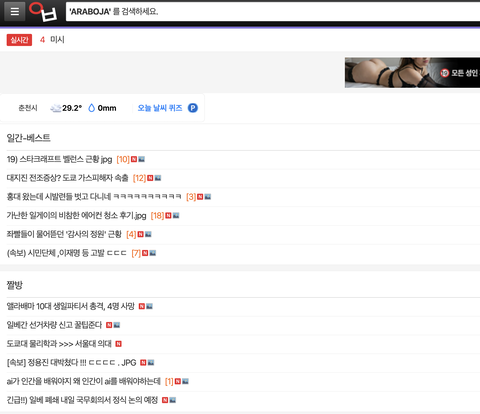Click the adult advertisement banner

coord(412,72)
